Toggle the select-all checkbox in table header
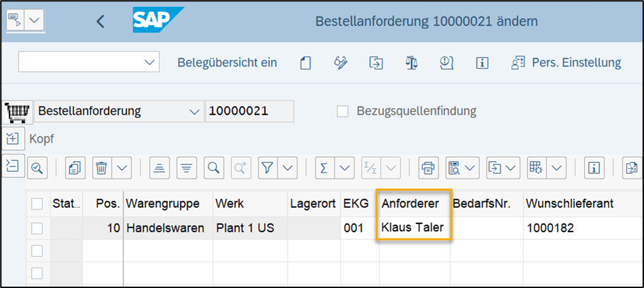 [x=37, y=204]
